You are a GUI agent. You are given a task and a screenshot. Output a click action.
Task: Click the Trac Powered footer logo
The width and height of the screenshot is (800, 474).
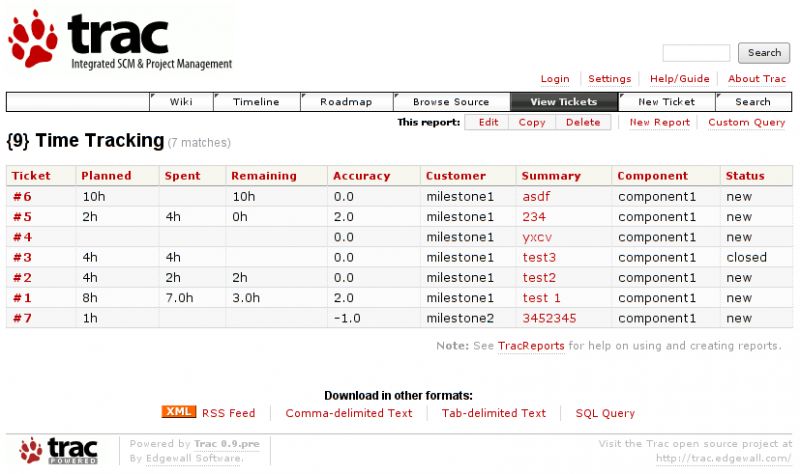point(59,451)
